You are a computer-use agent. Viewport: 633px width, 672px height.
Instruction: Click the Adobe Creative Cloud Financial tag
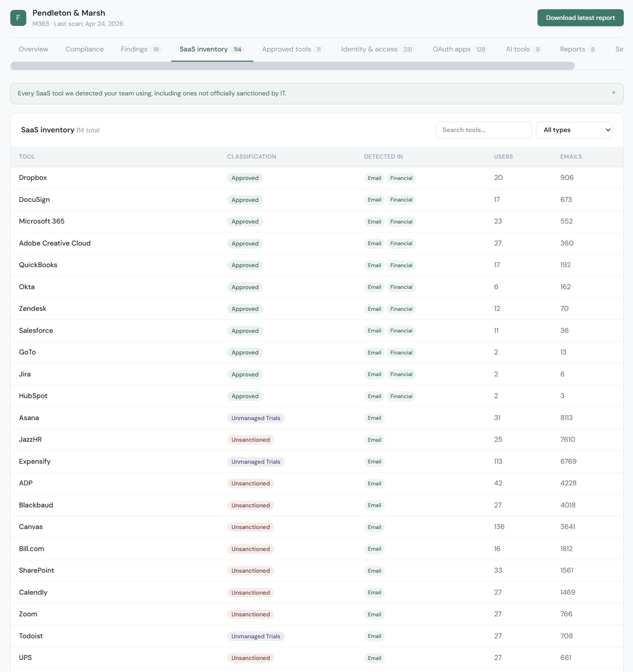point(401,243)
